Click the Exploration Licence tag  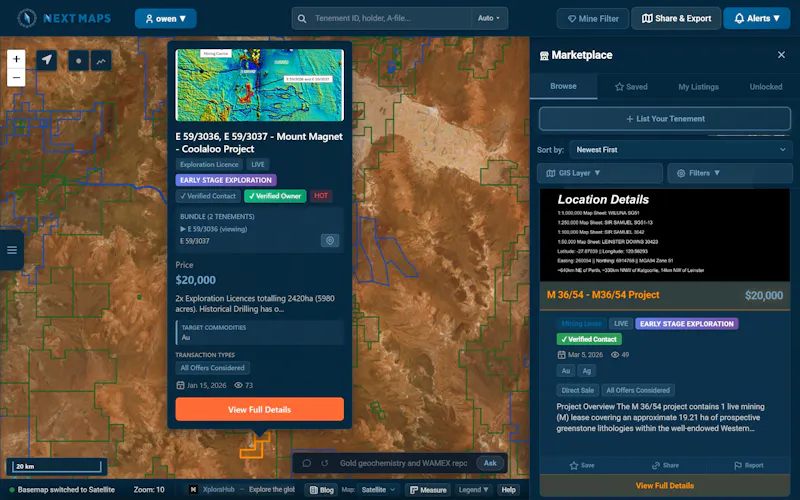point(209,164)
